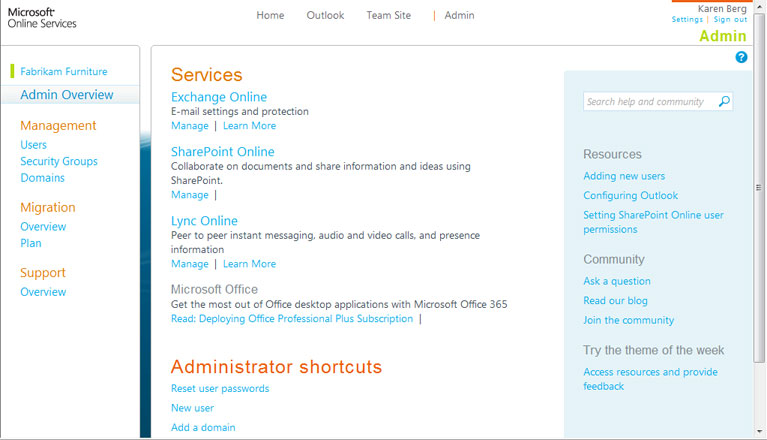Screen dimensions: 767x440
Task: Click the blue help question mark icon
Action: pos(741,57)
